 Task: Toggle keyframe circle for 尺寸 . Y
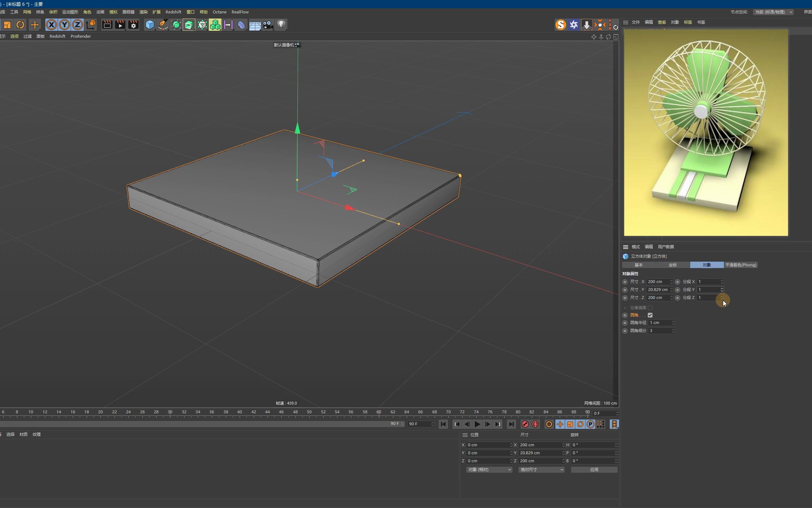coord(625,290)
